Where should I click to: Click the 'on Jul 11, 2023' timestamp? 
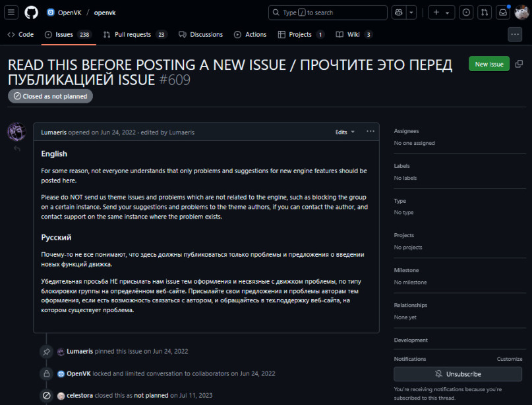pyautogui.click(x=191, y=396)
